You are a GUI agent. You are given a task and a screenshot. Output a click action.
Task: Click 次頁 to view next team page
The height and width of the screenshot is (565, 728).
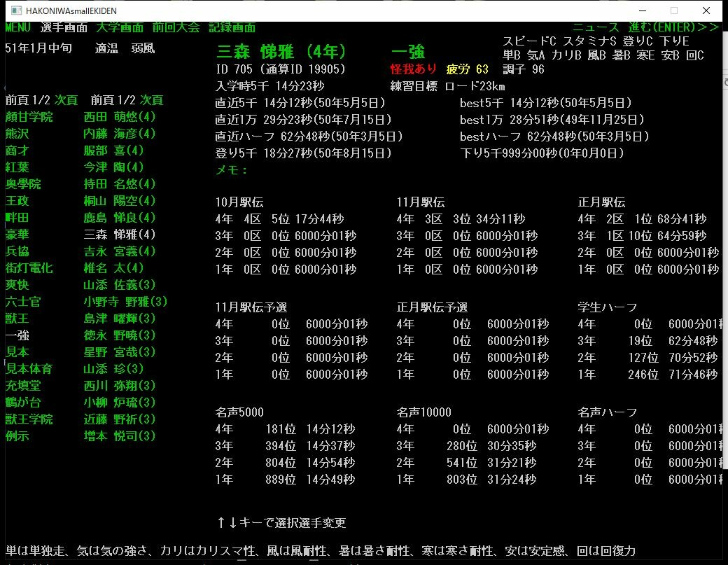tap(66, 99)
